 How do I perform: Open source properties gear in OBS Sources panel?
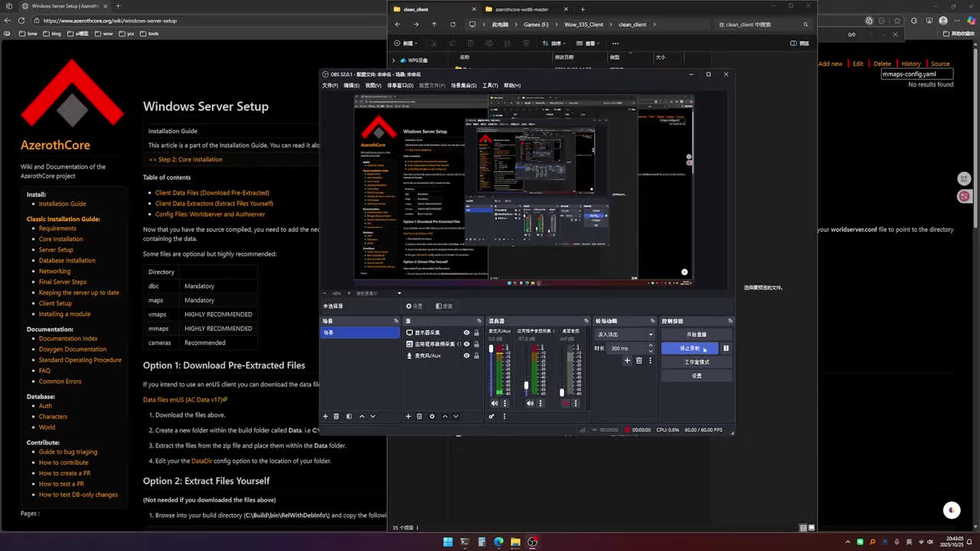tap(432, 416)
